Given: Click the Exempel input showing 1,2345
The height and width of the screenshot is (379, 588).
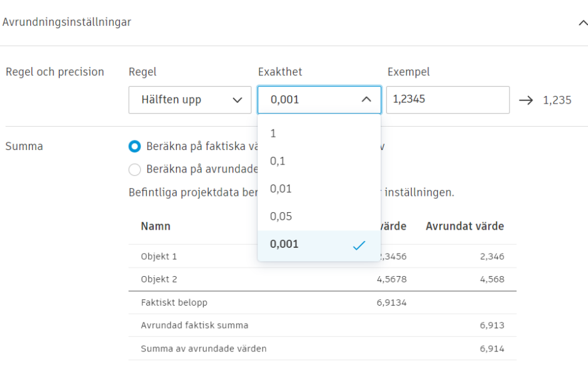Looking at the screenshot, I should [447, 100].
